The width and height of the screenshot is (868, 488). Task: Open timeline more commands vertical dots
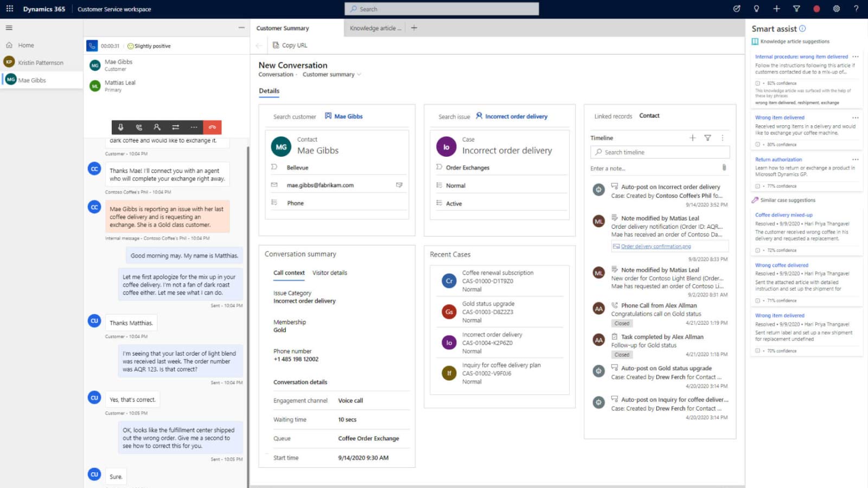coord(722,138)
